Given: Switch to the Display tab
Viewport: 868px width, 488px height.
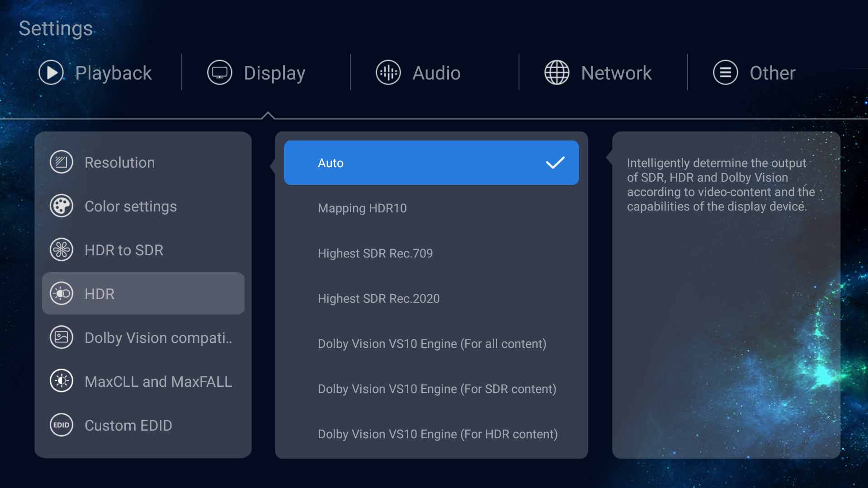Looking at the screenshot, I should coord(256,73).
